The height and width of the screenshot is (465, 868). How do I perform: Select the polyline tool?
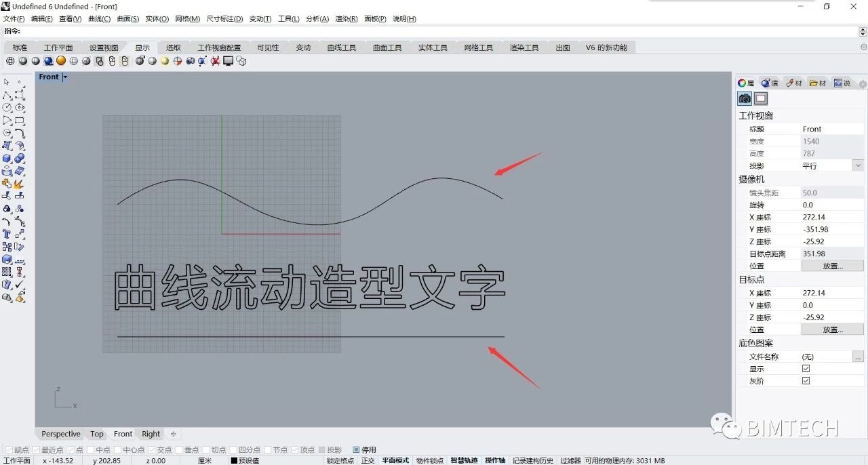(x=7, y=95)
